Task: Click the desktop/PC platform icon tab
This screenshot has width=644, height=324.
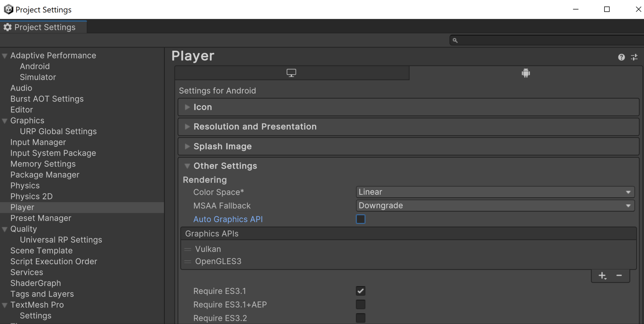Action: coord(291,73)
